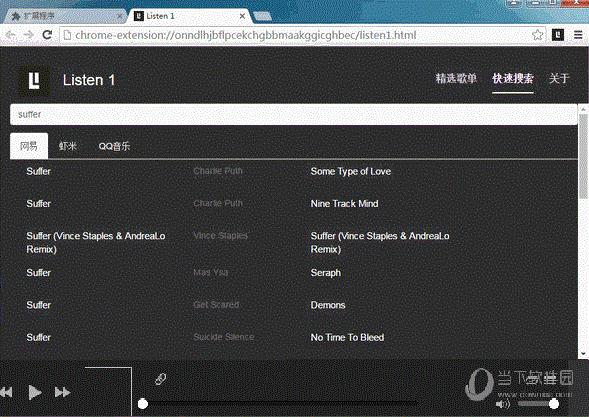Bookmark this page with the star icon
The image size is (589, 417).
(x=538, y=35)
